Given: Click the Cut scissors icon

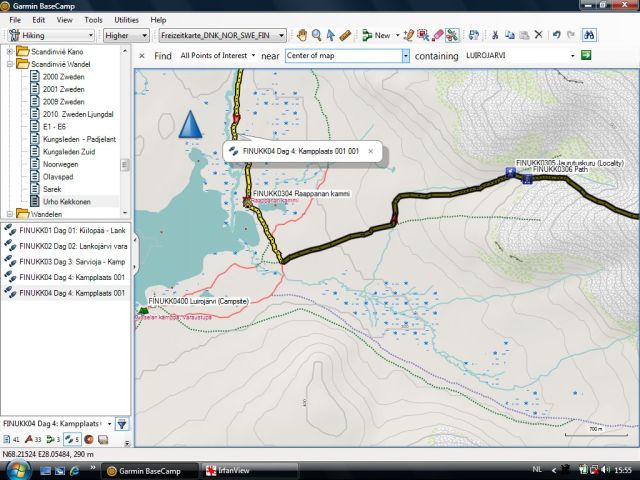Looking at the screenshot, I should pyautogui.click(x=495, y=35).
